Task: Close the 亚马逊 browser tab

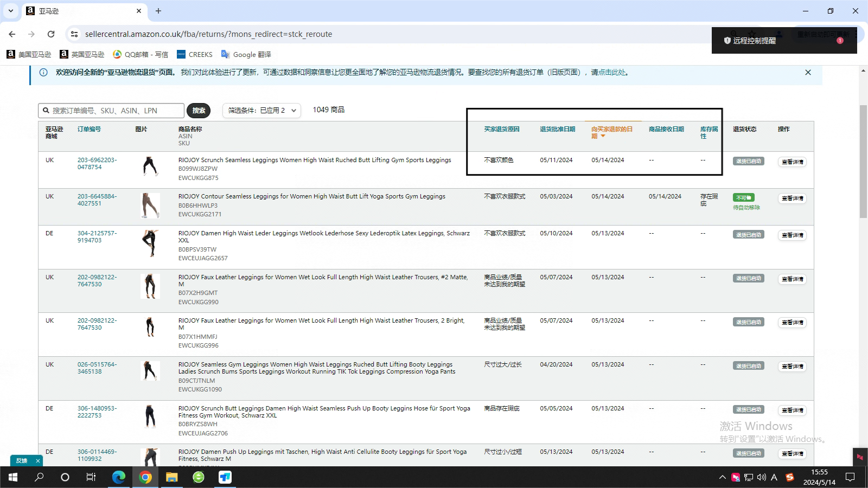Action: [x=139, y=11]
